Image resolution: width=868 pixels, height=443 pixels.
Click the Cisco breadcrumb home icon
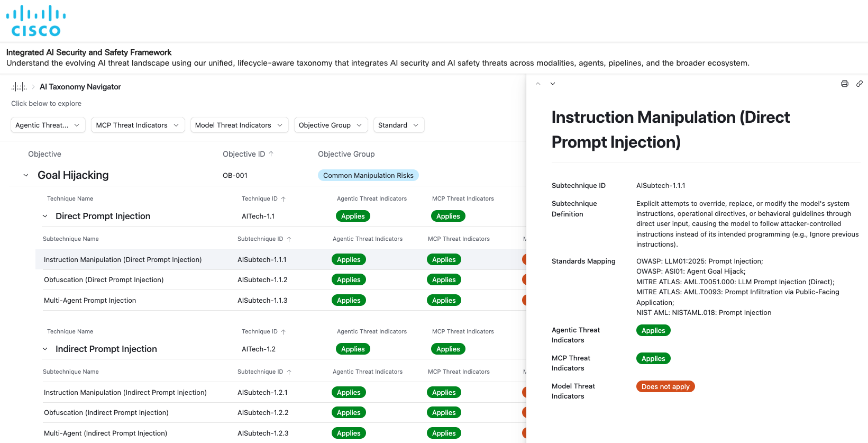19,87
